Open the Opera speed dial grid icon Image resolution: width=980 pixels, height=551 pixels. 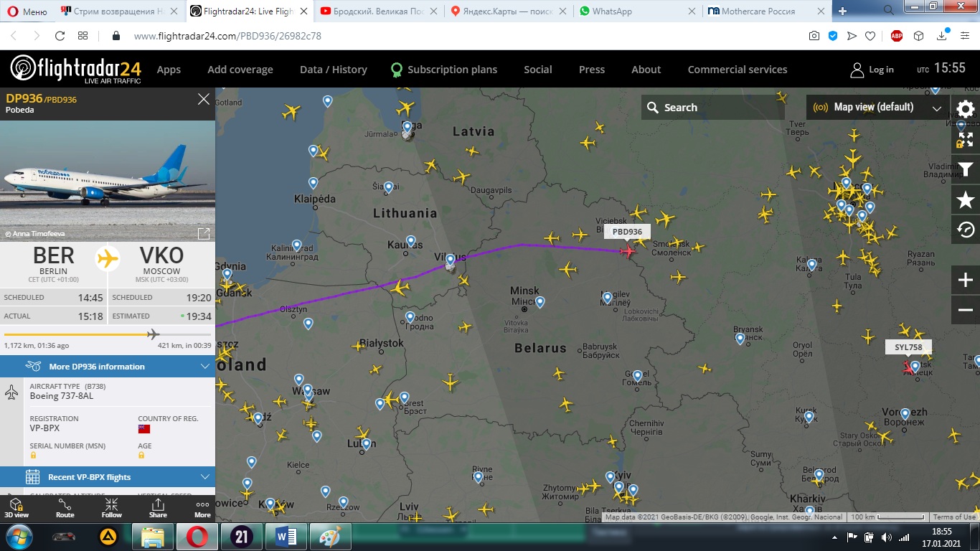tap(83, 36)
